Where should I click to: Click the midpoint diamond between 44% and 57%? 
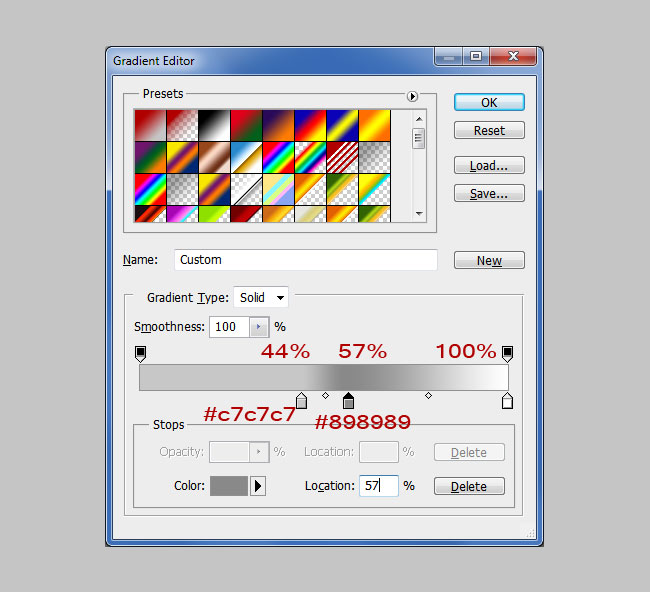click(x=325, y=395)
